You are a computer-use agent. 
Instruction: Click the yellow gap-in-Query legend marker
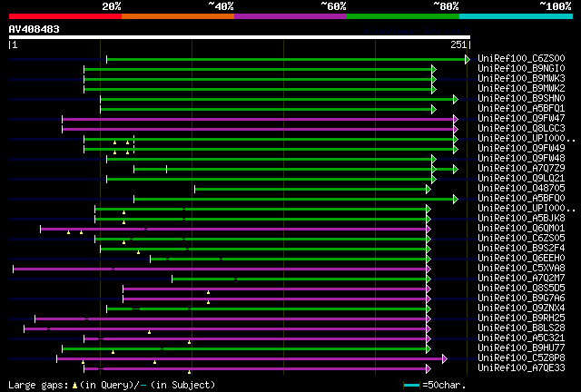click(74, 386)
